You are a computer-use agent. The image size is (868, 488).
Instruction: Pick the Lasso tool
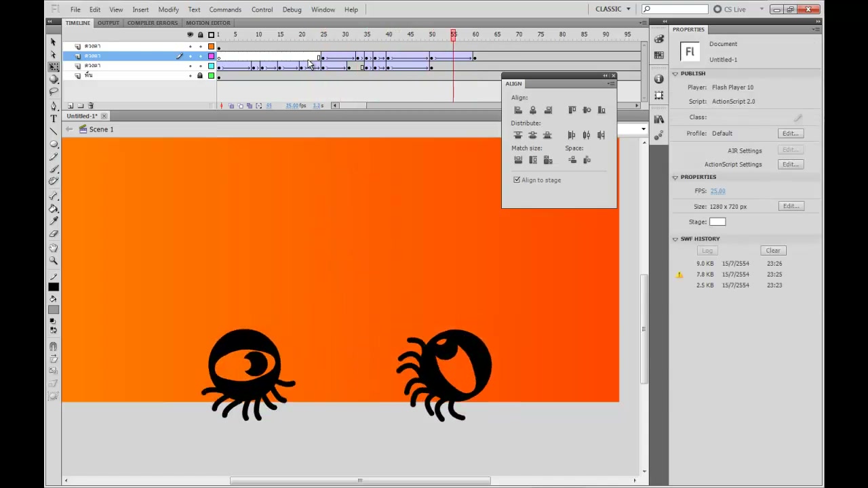click(54, 91)
